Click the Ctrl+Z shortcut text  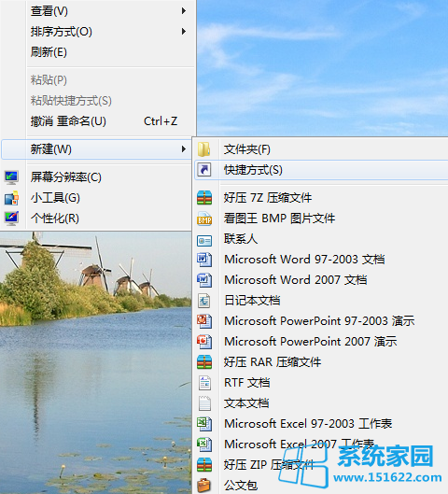point(161,121)
